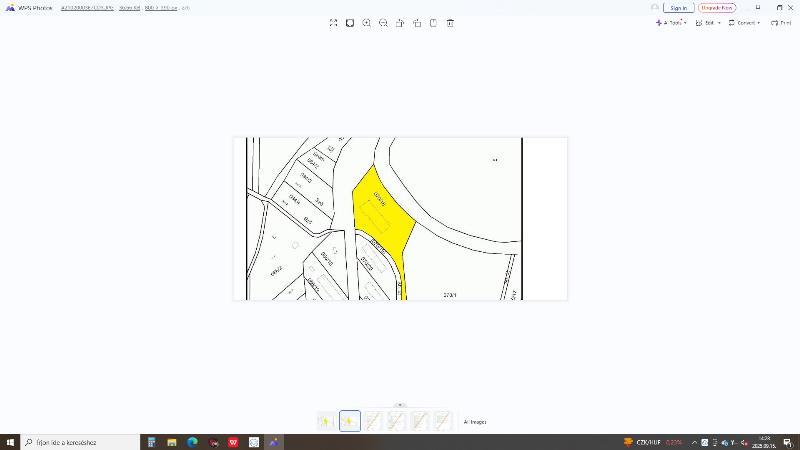
Task: Click the Print button
Action: (x=781, y=22)
